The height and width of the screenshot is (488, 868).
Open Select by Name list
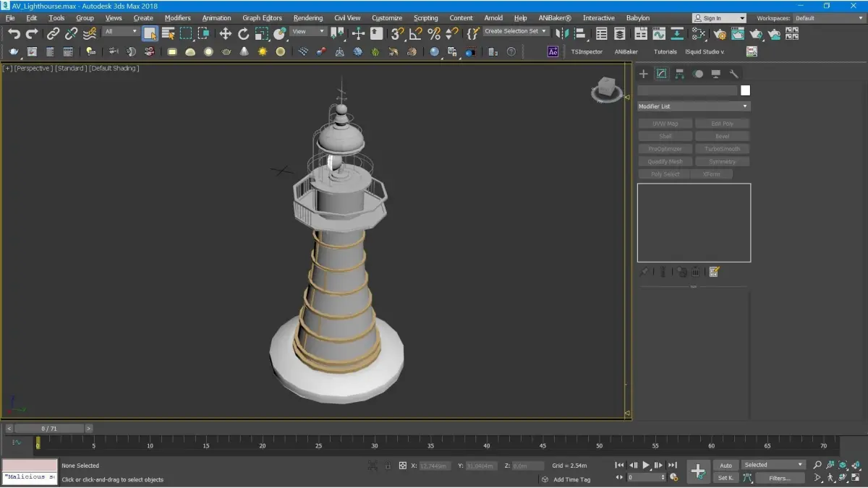coord(168,33)
